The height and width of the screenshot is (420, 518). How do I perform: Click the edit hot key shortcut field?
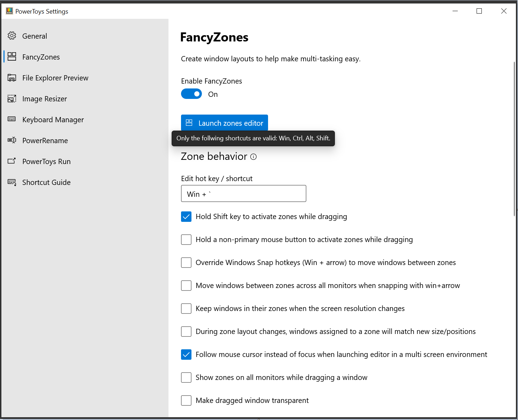point(243,193)
